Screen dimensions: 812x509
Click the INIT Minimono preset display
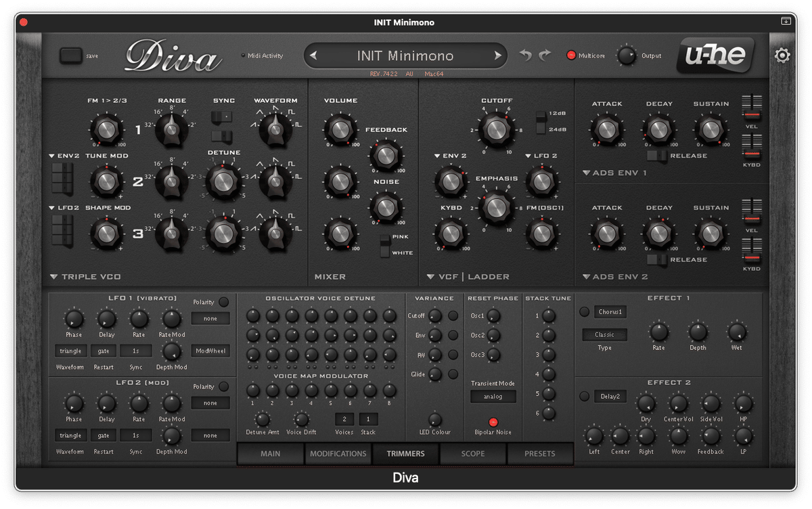pos(405,56)
